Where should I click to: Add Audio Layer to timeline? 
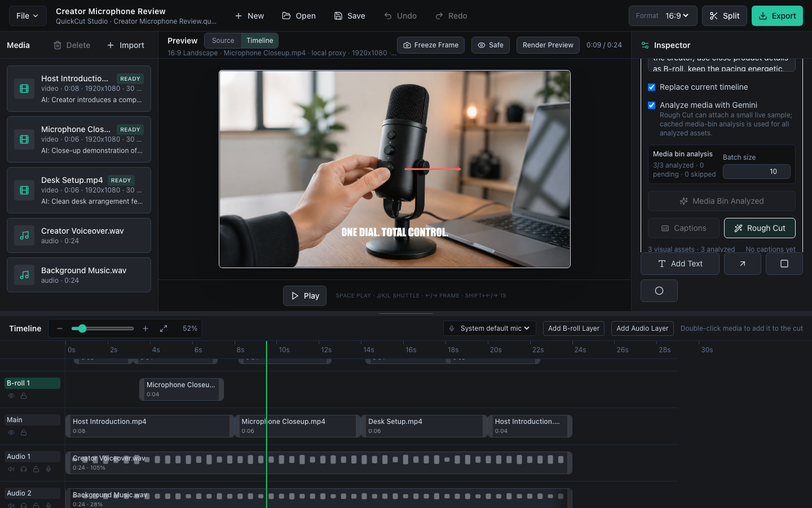pos(642,329)
